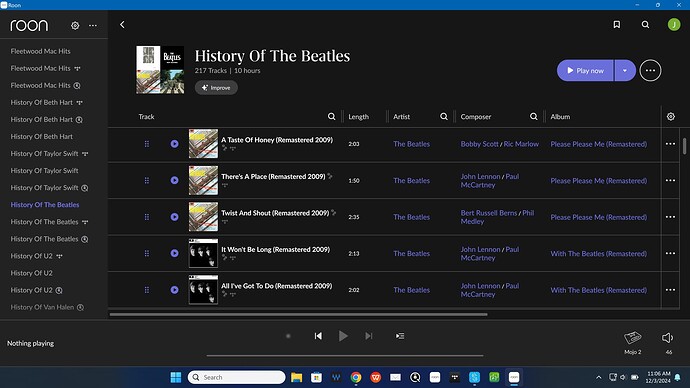Image resolution: width=690 pixels, height=388 pixels.
Task: Open the search magnifier in top bar
Action: click(x=645, y=25)
